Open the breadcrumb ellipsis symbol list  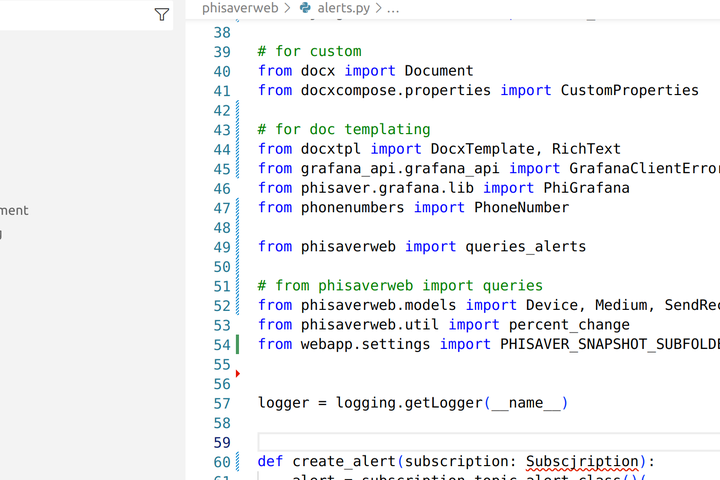[x=393, y=8]
